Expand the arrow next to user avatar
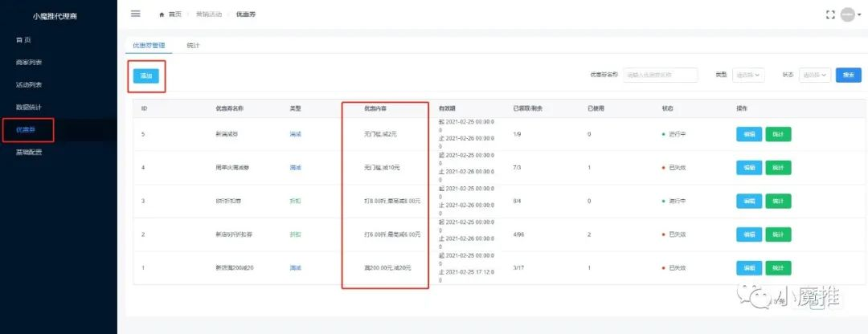Image resolution: width=868 pixels, height=334 pixels. coord(860,14)
